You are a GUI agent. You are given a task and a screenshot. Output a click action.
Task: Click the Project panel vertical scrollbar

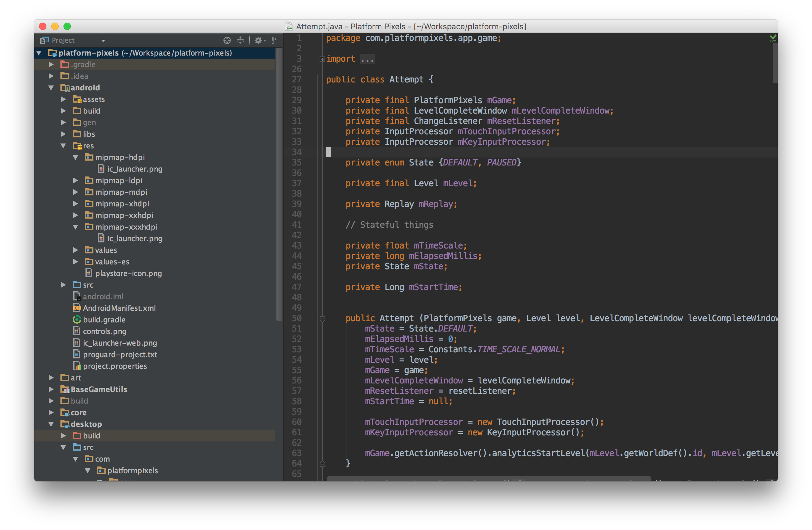tap(279, 184)
